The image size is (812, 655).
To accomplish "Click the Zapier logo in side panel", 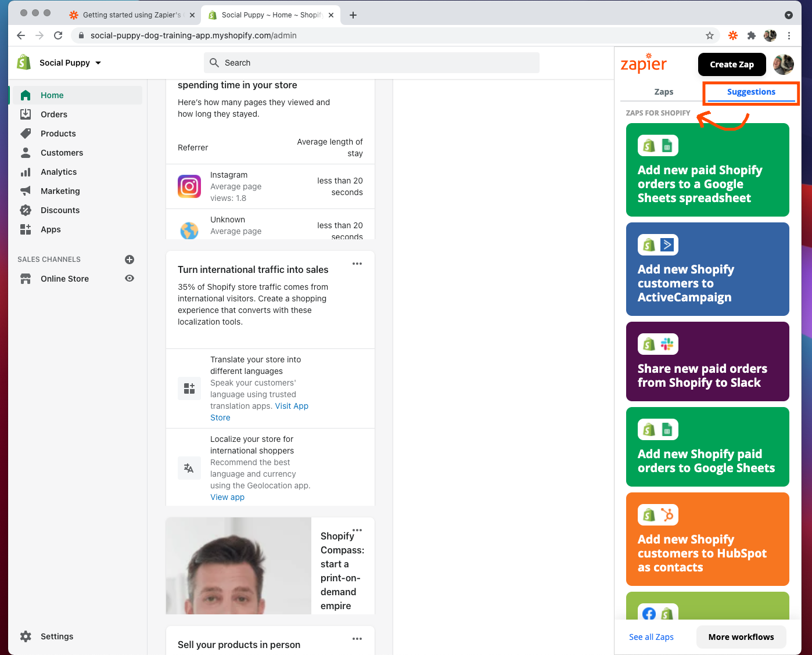I will click(644, 63).
